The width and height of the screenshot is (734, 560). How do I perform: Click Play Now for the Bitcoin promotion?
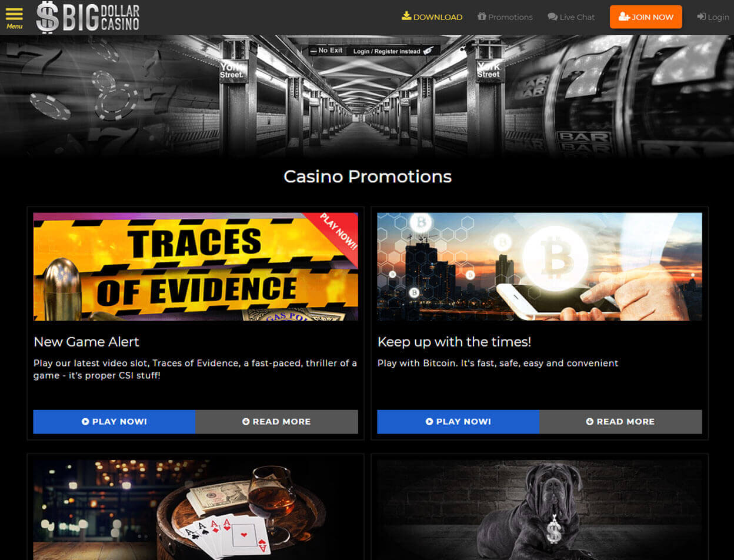pyautogui.click(x=458, y=422)
